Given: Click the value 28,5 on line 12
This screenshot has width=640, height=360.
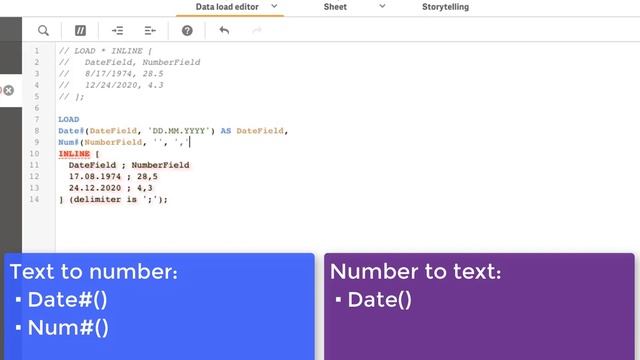Looking at the screenshot, I should (x=147, y=177).
